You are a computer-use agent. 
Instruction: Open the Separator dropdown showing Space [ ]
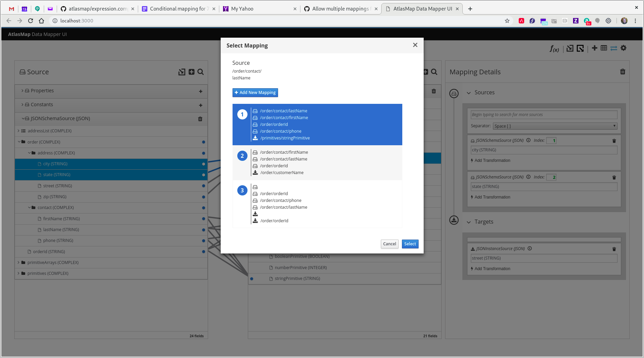555,126
